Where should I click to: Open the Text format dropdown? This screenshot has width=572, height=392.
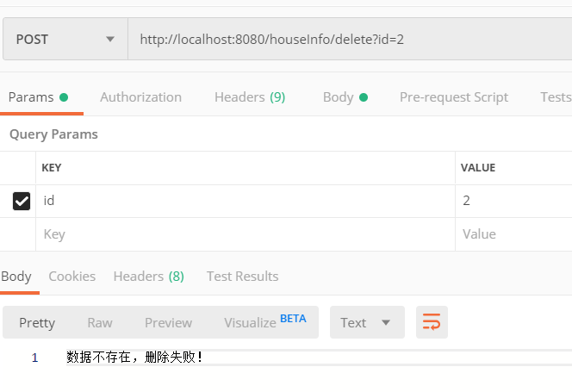pos(367,322)
